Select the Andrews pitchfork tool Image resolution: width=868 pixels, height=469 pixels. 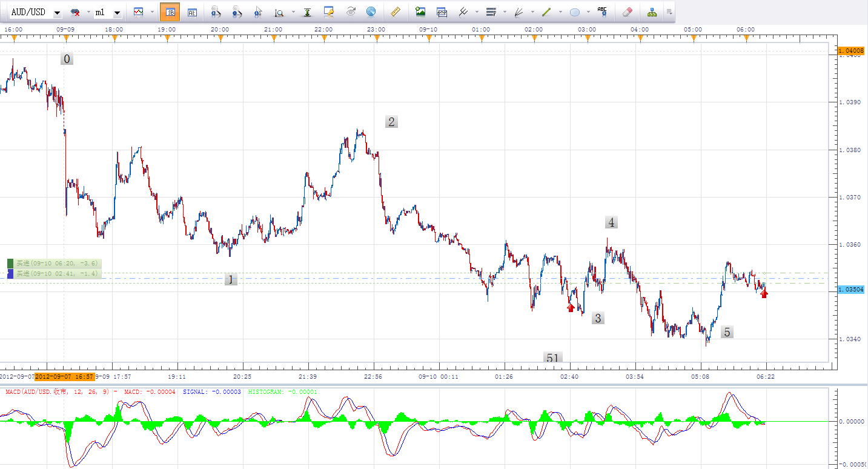463,12
